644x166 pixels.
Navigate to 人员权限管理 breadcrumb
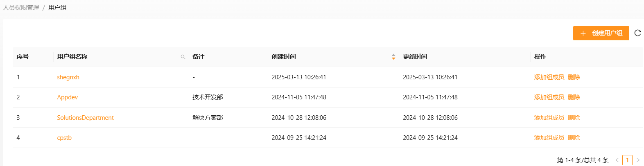click(x=21, y=8)
